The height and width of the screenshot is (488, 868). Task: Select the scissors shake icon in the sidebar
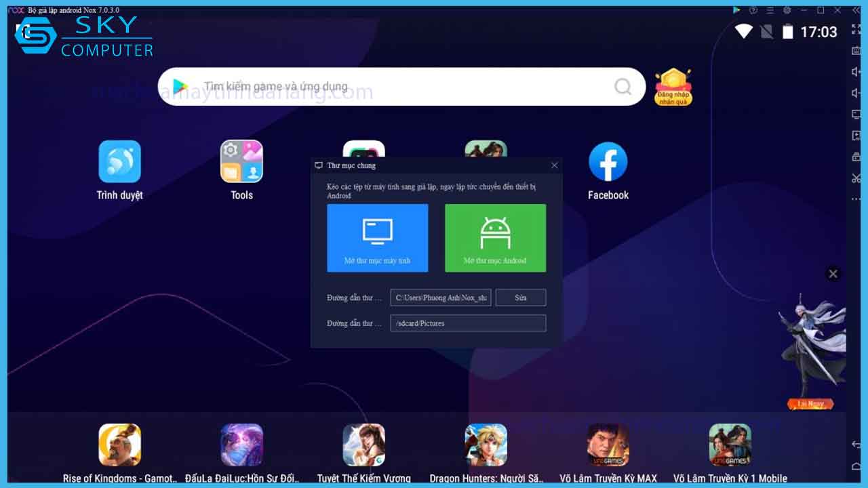tap(855, 178)
